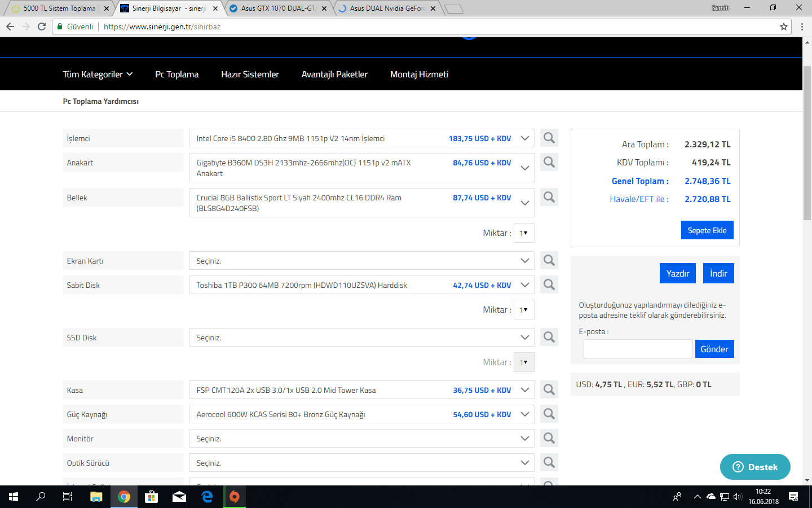
Task: Click the Bellek row search icon
Action: click(x=549, y=197)
